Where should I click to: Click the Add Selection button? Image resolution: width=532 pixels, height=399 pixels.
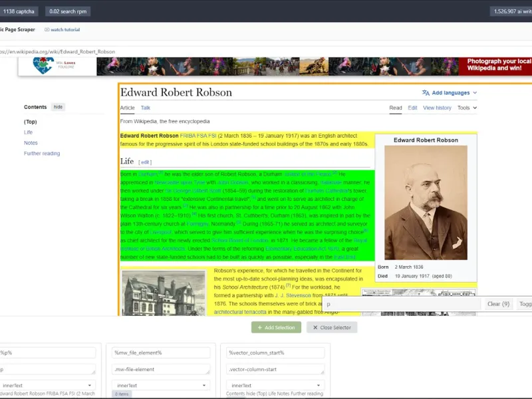point(276,327)
